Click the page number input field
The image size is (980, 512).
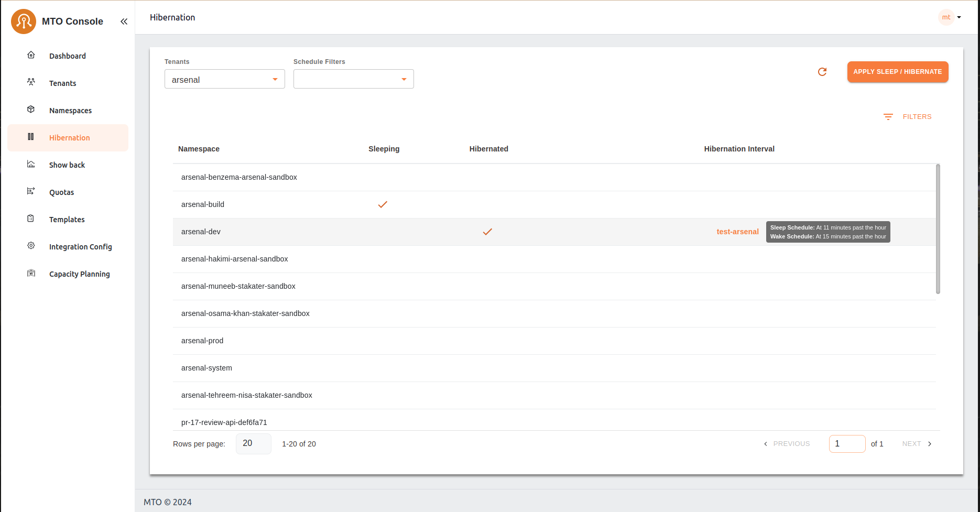tap(846, 444)
